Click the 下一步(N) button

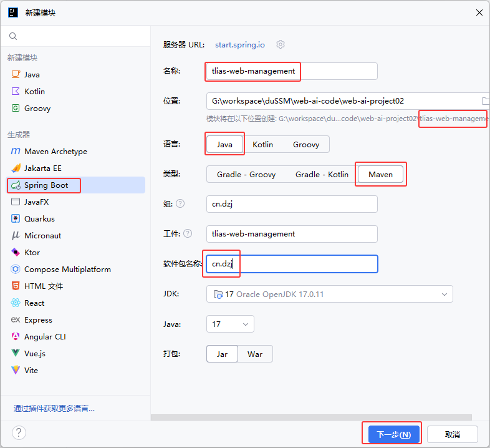[390, 434]
